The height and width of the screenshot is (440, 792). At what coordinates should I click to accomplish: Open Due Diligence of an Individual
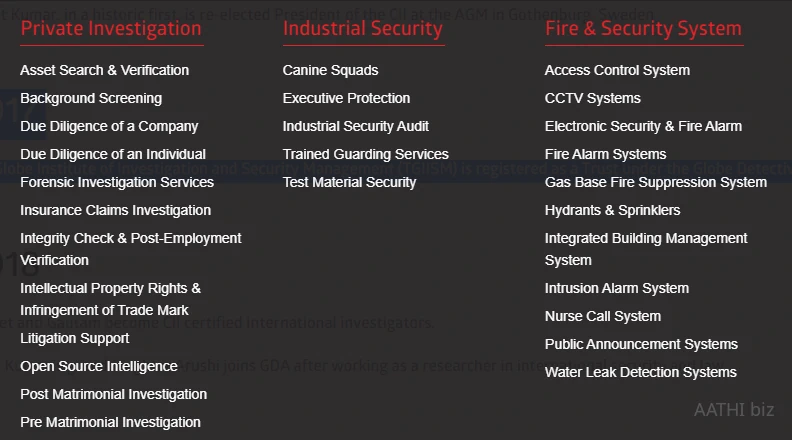point(113,154)
